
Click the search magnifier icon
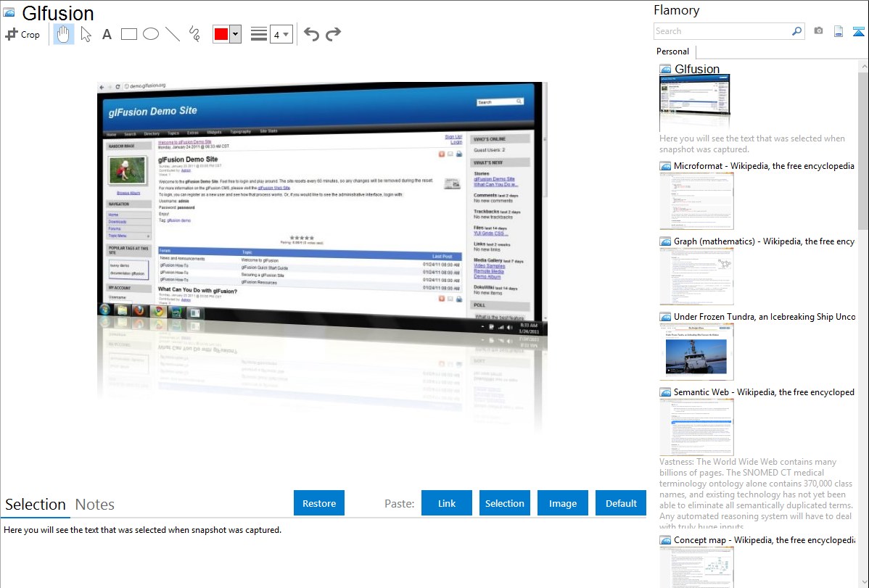[x=797, y=31]
